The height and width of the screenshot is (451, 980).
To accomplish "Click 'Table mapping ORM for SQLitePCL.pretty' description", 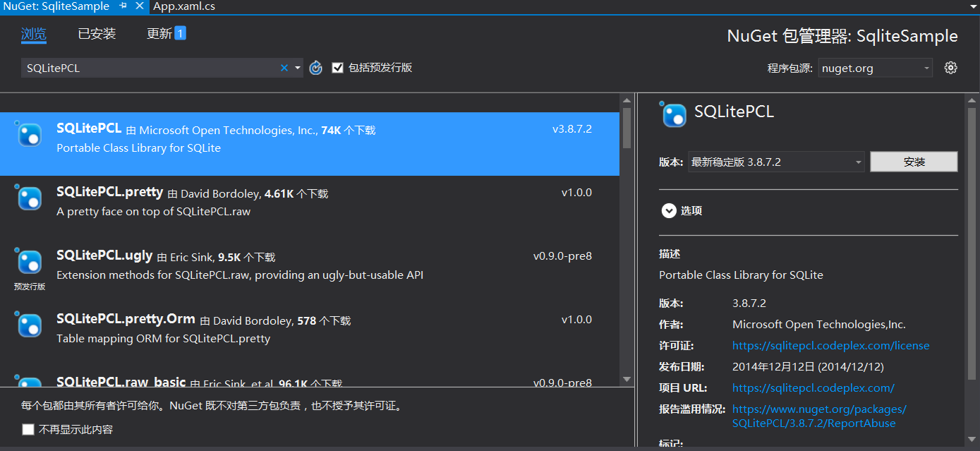I will click(163, 339).
